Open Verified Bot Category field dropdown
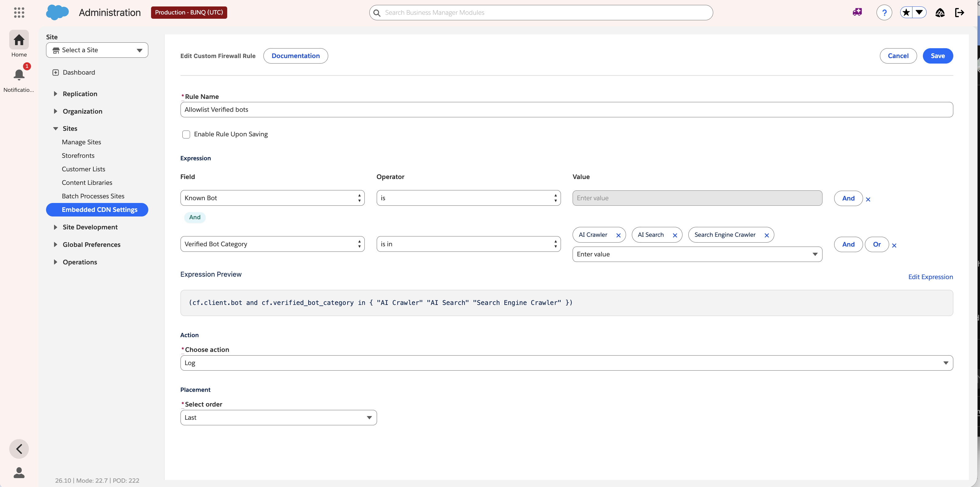 (x=272, y=244)
